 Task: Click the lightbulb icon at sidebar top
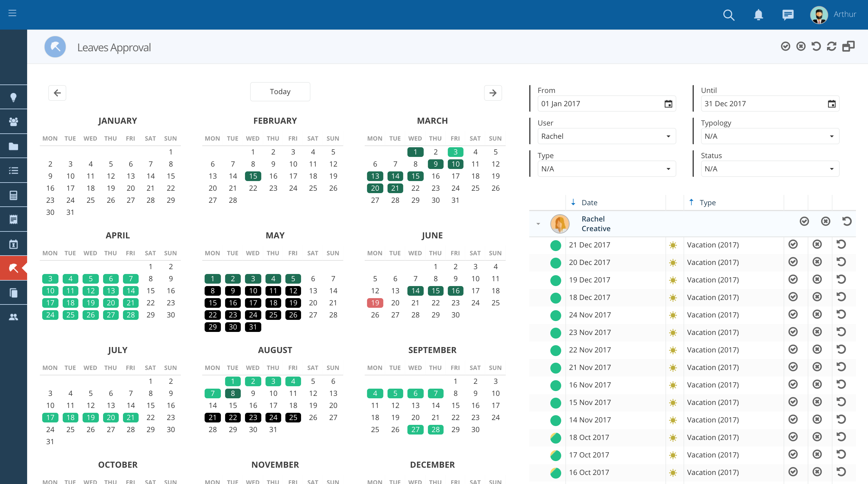click(x=14, y=97)
